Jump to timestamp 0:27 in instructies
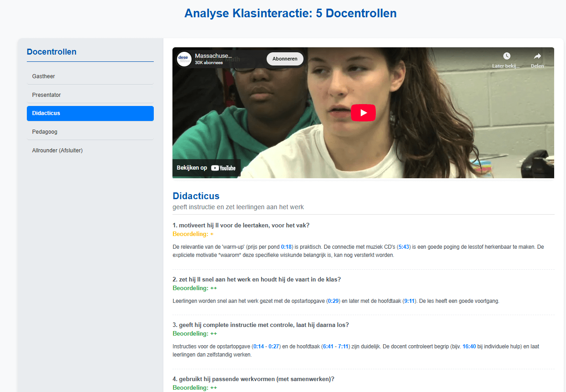This screenshot has width=566, height=392. click(x=273, y=347)
